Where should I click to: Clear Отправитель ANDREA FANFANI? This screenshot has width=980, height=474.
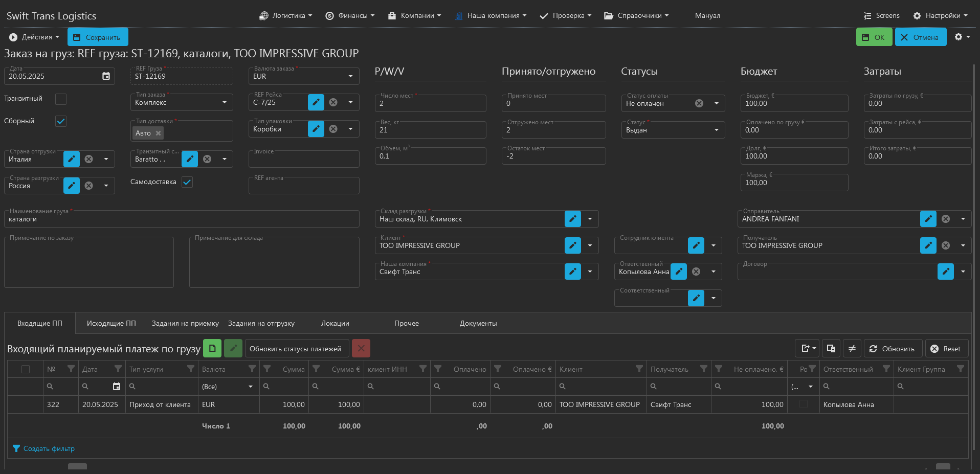pos(946,219)
